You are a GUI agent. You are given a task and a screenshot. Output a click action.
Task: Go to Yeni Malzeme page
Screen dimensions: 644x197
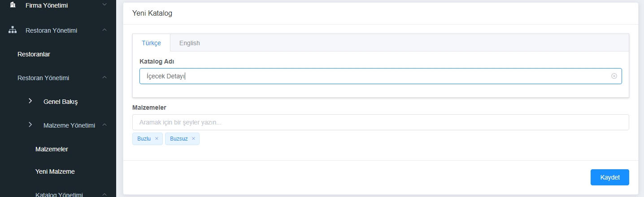tap(55, 171)
